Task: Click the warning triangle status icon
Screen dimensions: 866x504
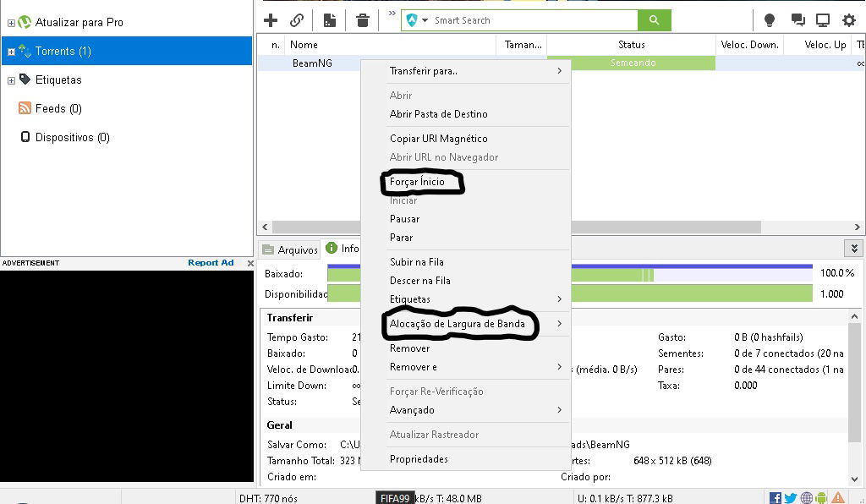Action: pos(838,498)
